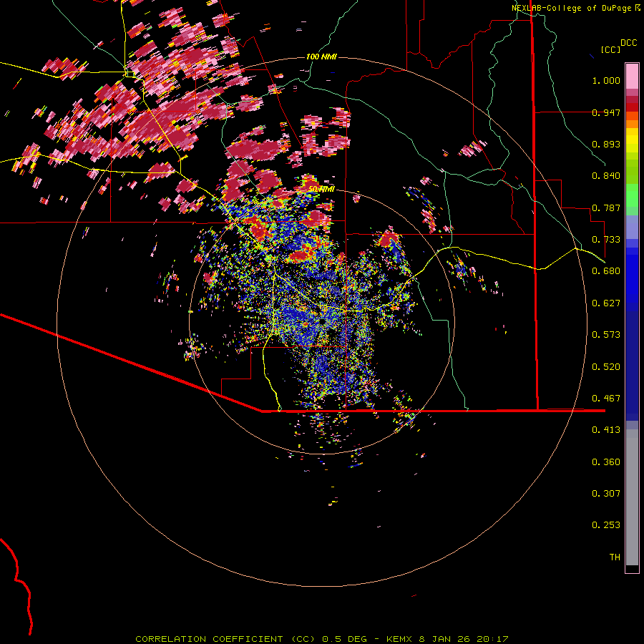This screenshot has width=644, height=644.
Task: Click the 0.733 legend value
Action: (606, 240)
